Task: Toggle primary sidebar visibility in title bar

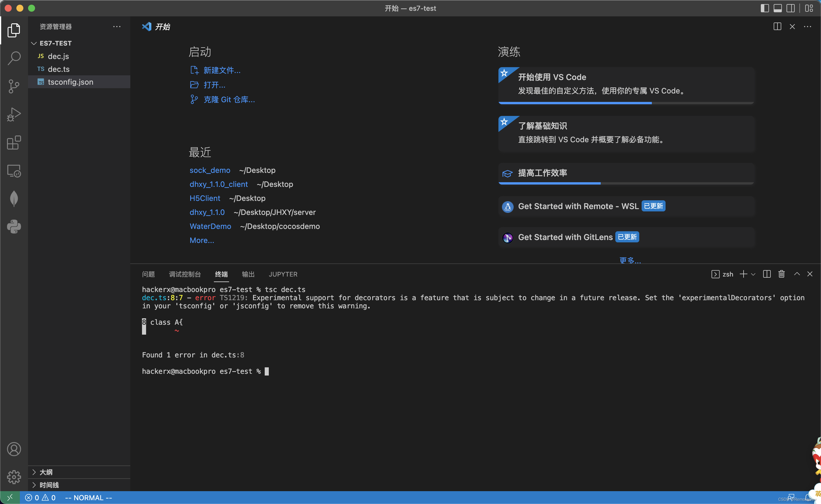Action: (765, 8)
